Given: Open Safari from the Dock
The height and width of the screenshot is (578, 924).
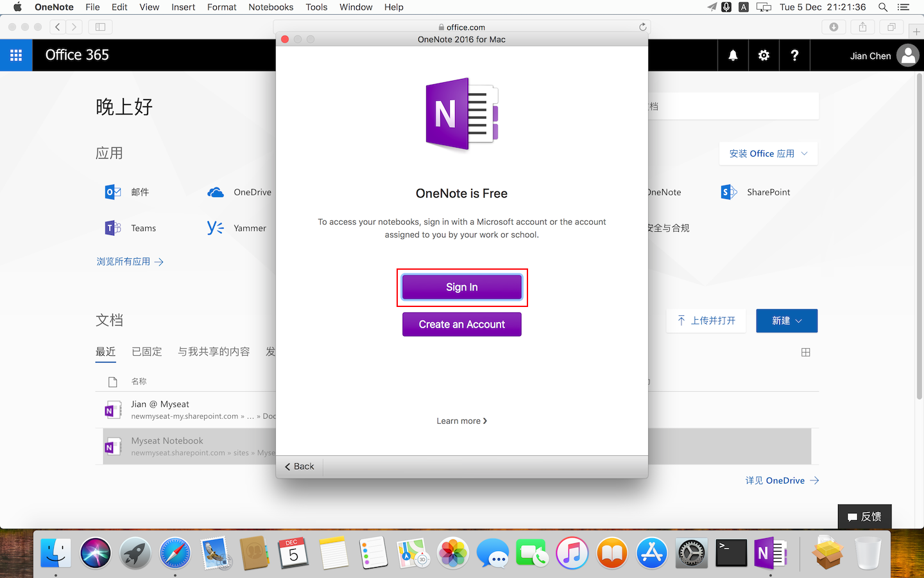Looking at the screenshot, I should tap(175, 553).
